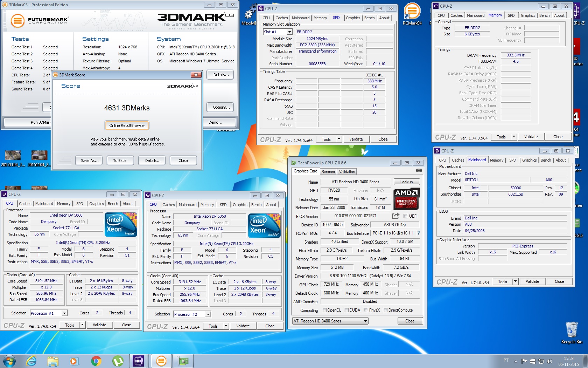Click the AMD Radeon Graphics logo
Image resolution: width=588 pixels, height=368 pixels.
tap(406, 199)
